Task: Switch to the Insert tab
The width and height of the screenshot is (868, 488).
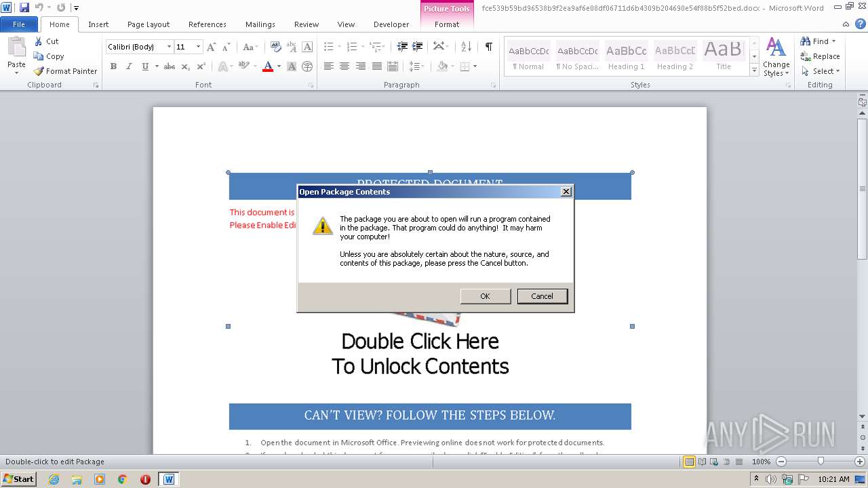Action: (98, 24)
